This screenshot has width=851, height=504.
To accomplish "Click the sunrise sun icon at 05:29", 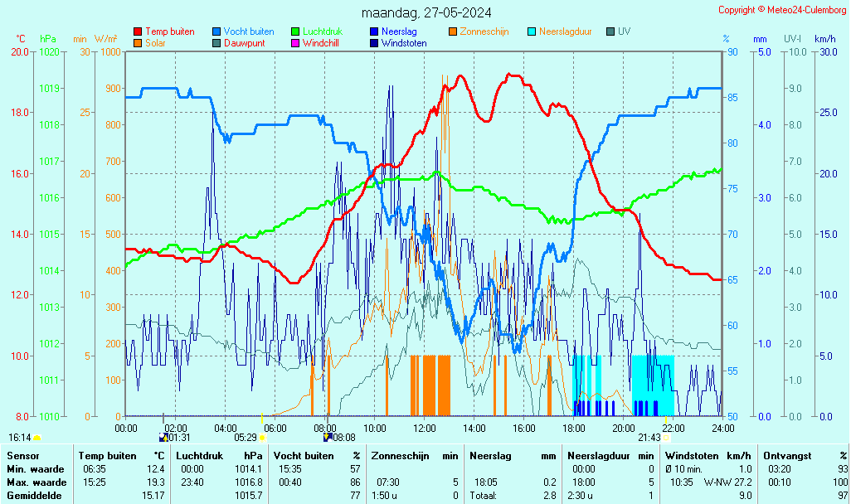I will pyautogui.click(x=262, y=437).
